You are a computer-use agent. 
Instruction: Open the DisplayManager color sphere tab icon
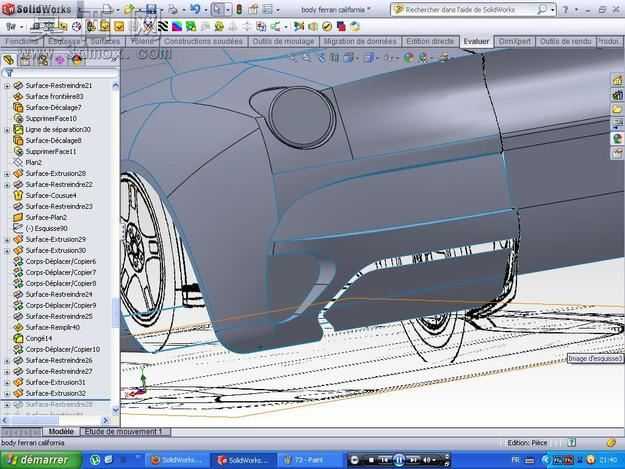pyautogui.click(x=77, y=60)
